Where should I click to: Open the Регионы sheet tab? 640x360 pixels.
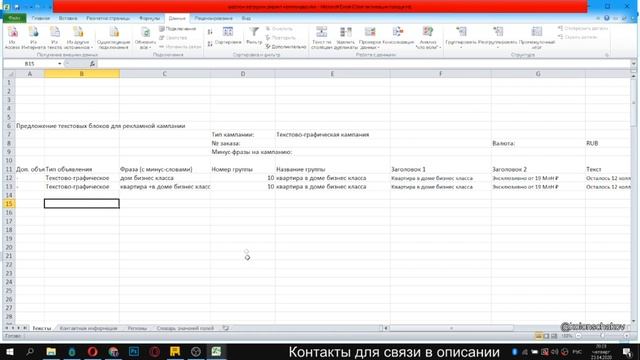point(137,328)
